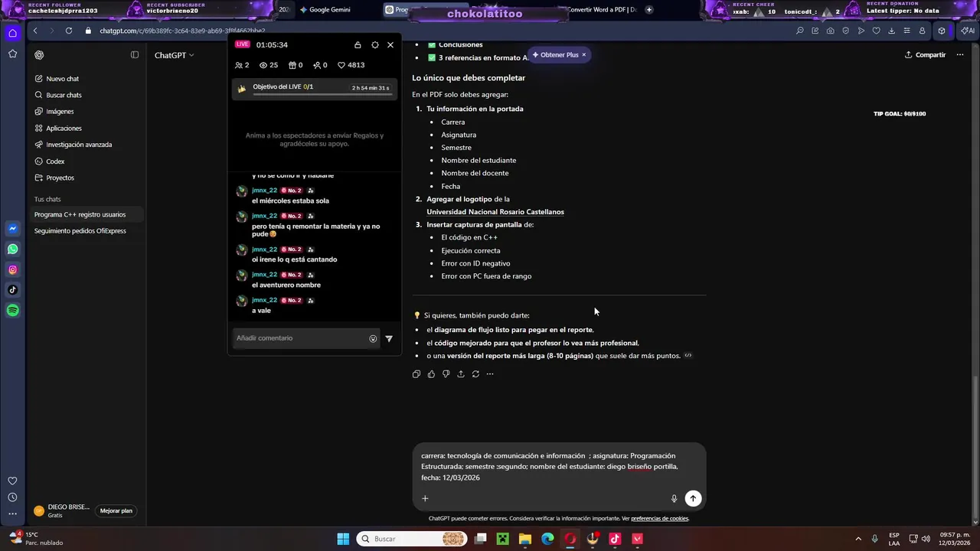This screenshot has height=551, width=980.
Task: Click the viewers count 25 icon
Action: click(269, 65)
